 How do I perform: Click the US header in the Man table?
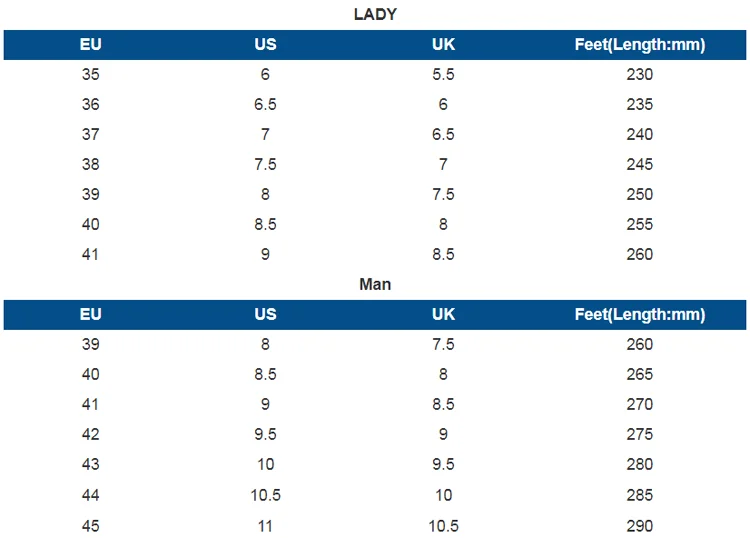click(x=265, y=314)
